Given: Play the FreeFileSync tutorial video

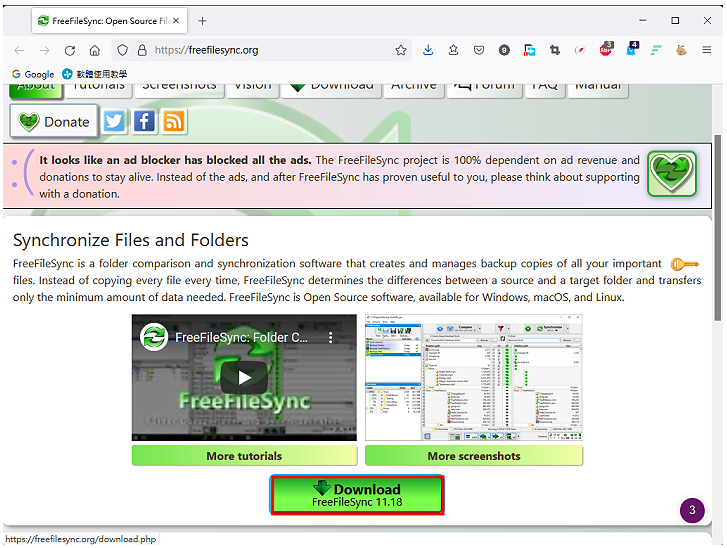Looking at the screenshot, I should [244, 377].
